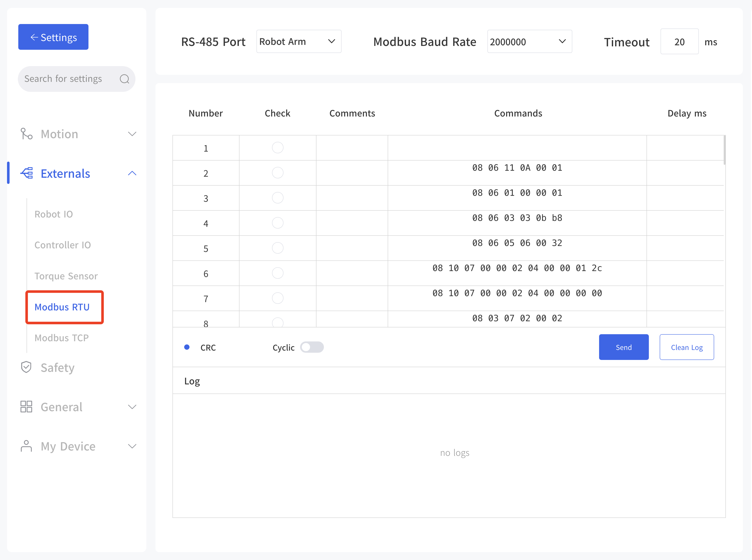Image resolution: width=752 pixels, height=560 pixels.
Task: Click command ending in 01 2c
Action: pos(517,268)
